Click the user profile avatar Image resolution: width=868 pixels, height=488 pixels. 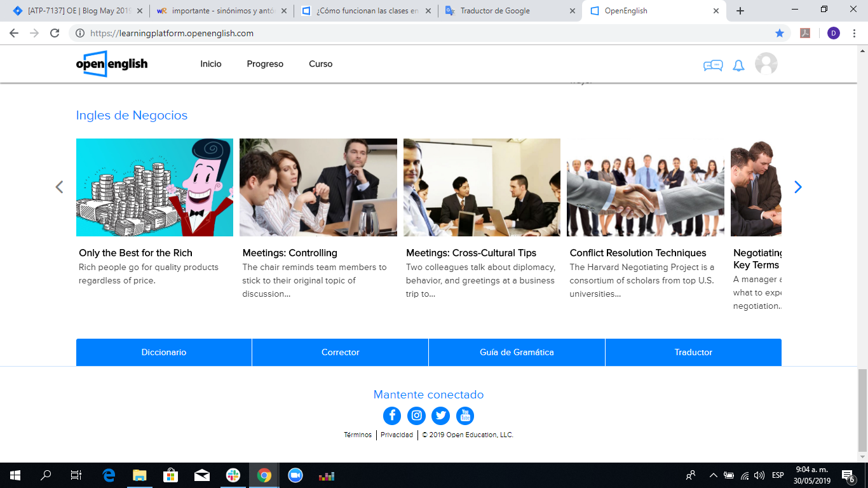tap(766, 64)
